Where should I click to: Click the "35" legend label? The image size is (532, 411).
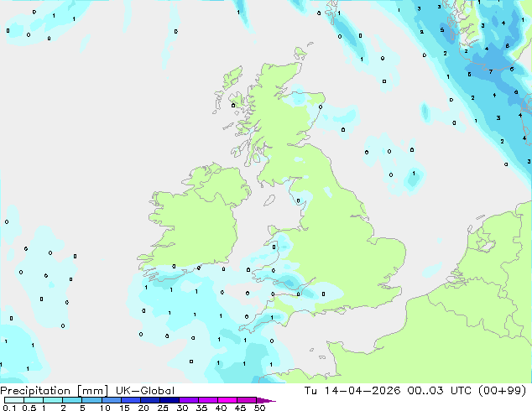[x=201, y=408]
